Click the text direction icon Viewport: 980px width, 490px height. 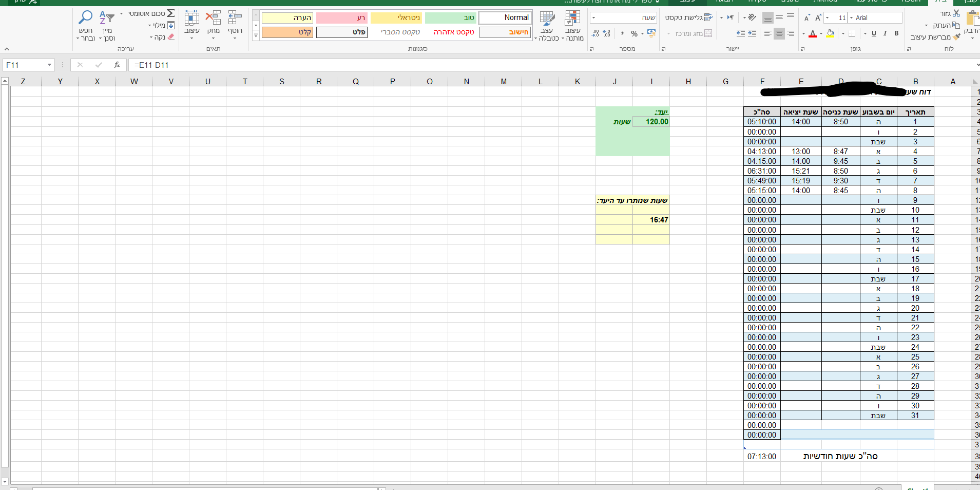[730, 17]
